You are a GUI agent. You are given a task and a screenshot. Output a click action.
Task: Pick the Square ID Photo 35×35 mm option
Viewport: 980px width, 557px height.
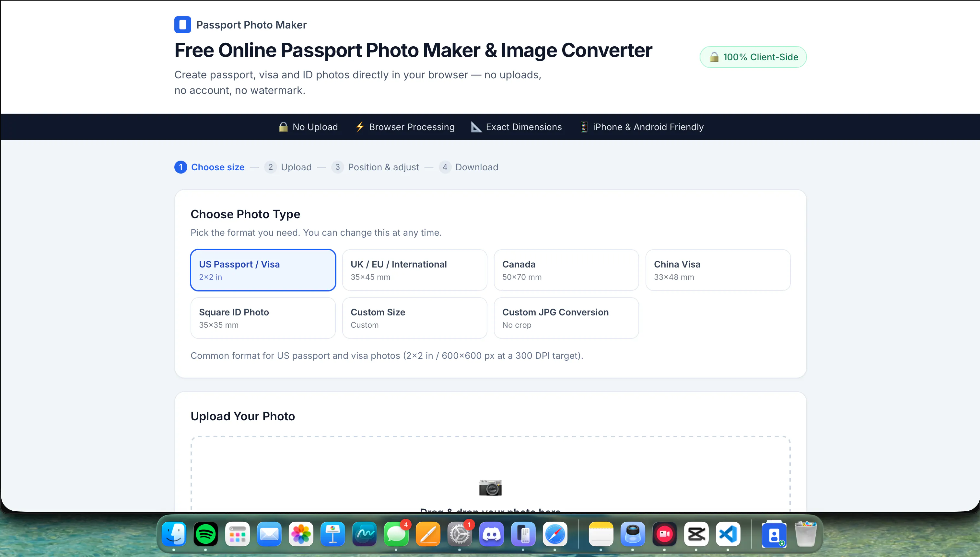(263, 318)
